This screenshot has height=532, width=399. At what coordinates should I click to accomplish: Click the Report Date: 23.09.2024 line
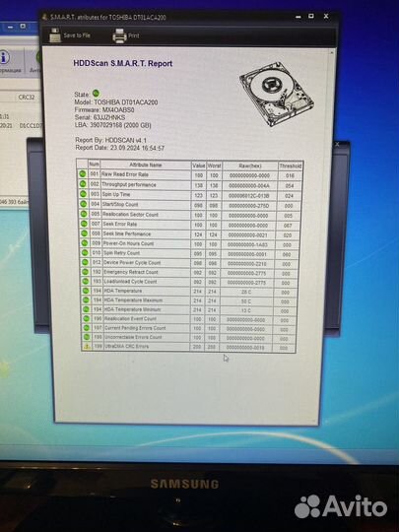tap(120, 148)
